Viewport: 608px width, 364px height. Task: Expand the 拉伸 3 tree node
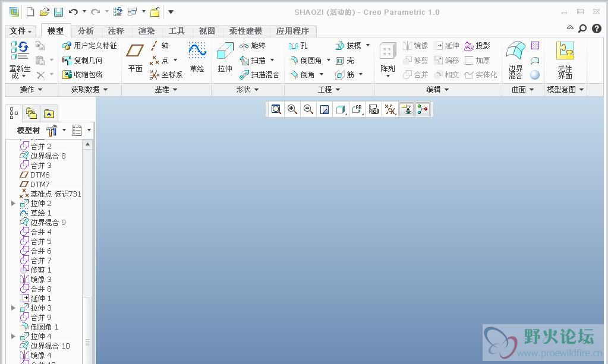tap(13, 308)
